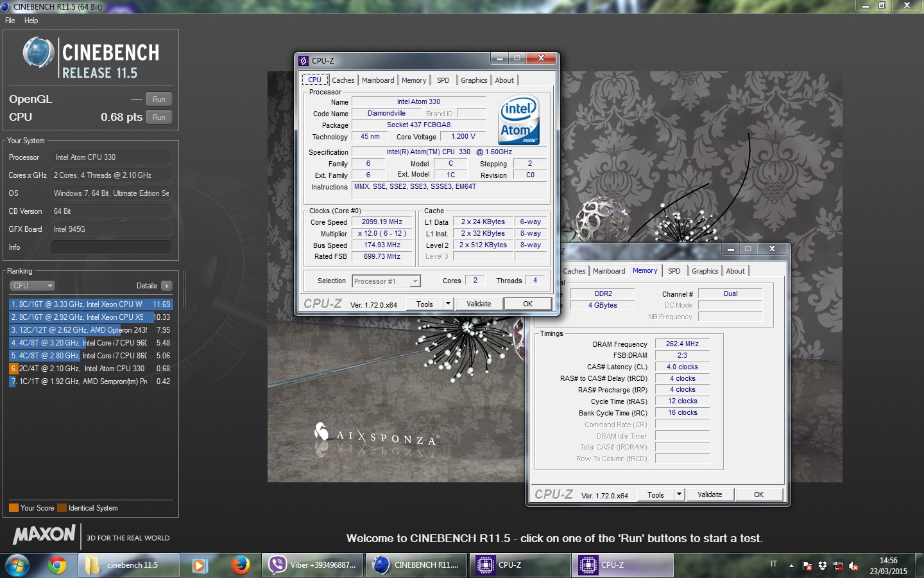Select ranking row 2C/4T Intel Atom CPU 330
The height and width of the screenshot is (578, 924).
point(90,369)
